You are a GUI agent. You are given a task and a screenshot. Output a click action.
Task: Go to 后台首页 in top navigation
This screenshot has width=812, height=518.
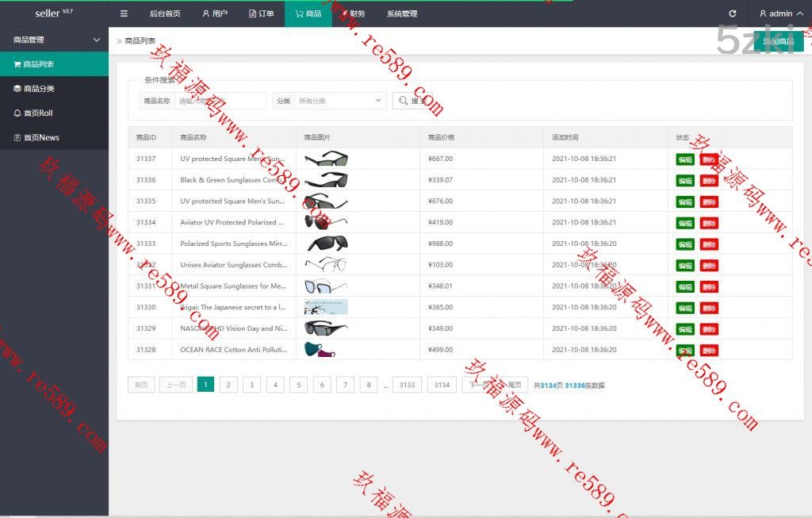165,13
